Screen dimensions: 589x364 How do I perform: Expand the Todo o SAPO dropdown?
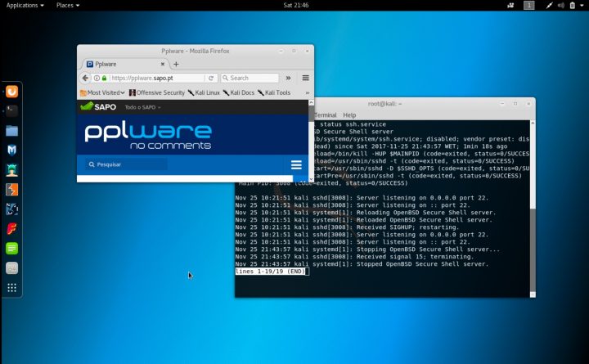tap(142, 107)
